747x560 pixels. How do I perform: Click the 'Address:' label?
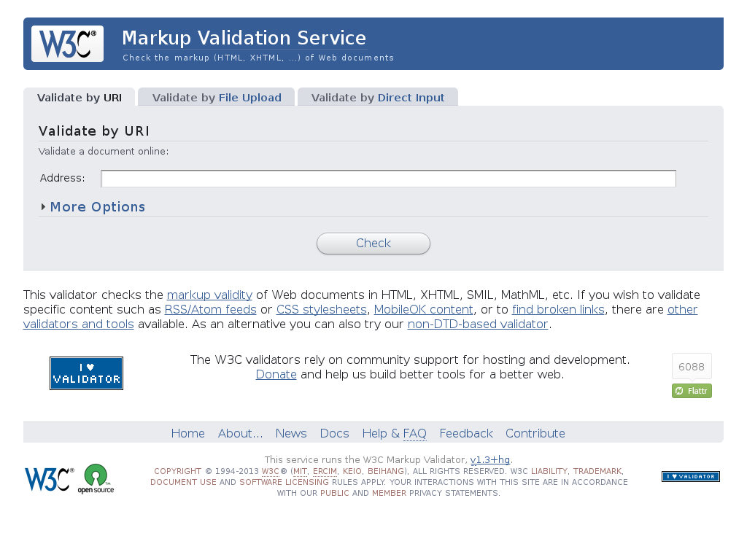(63, 178)
